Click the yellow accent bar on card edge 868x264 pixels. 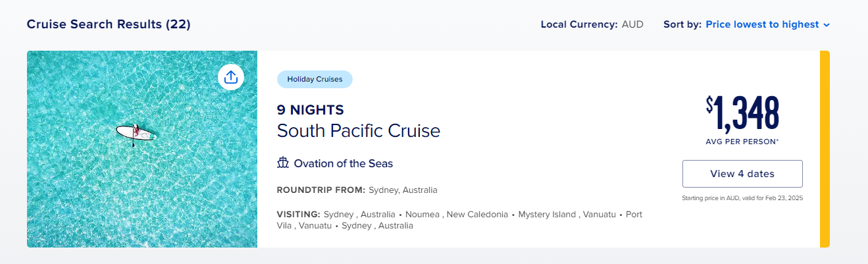coord(825,149)
